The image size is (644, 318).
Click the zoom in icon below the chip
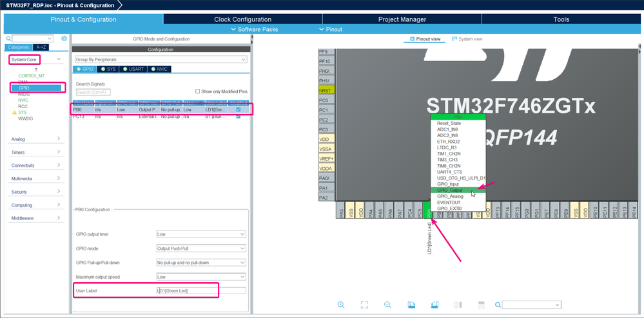(340, 305)
